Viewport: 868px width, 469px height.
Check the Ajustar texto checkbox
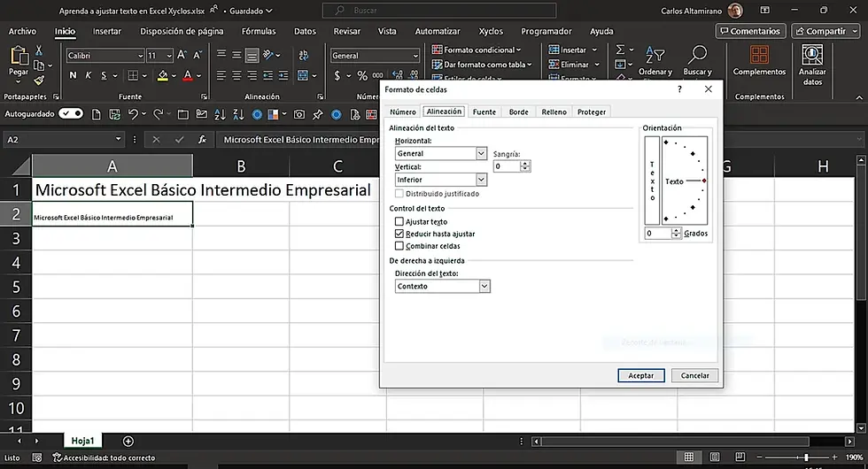click(x=399, y=221)
